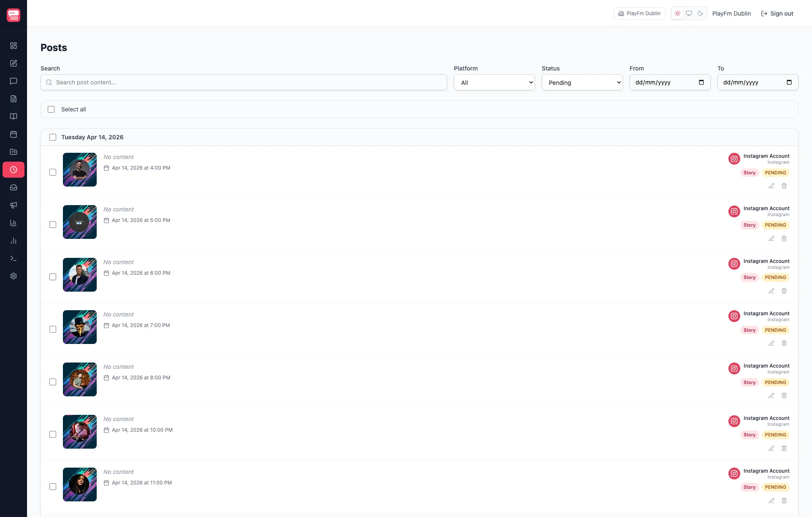Open the chat messages panel
Image resolution: width=812 pixels, height=517 pixels.
click(x=14, y=81)
